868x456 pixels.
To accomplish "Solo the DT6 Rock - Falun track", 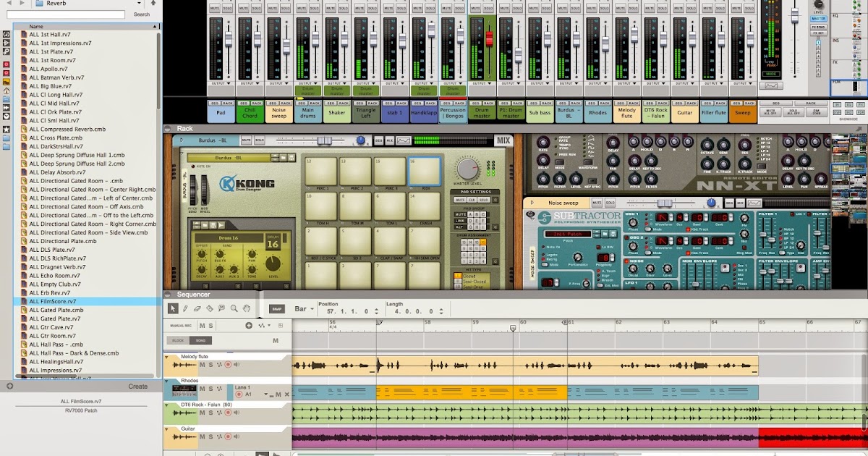I will point(210,413).
